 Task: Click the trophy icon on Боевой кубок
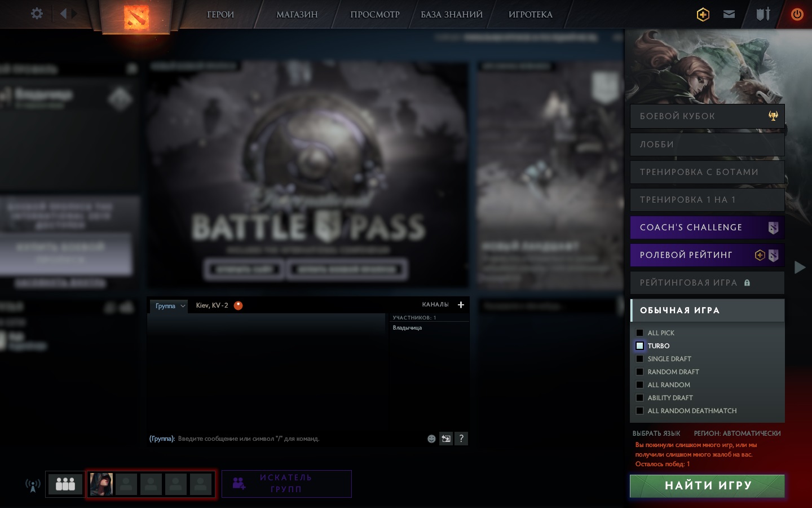[x=773, y=116]
